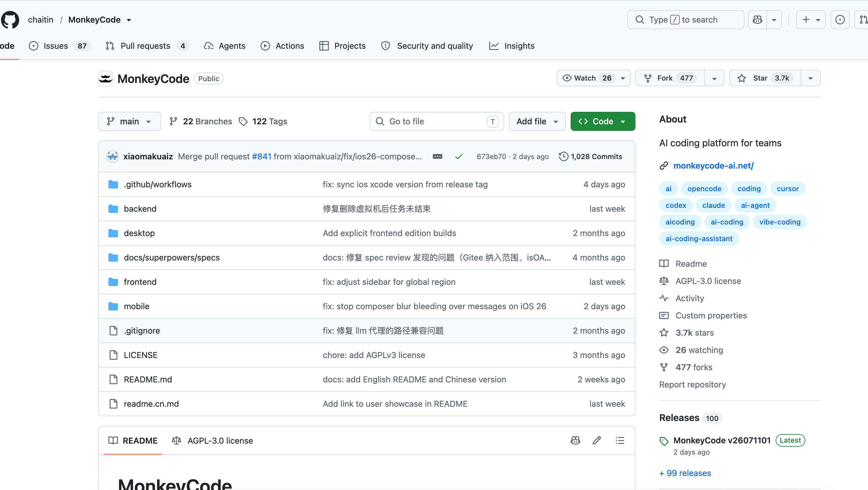Viewport: 868px width, 490px height.
Task: Star the MonkeyCode repository
Action: coord(765,78)
